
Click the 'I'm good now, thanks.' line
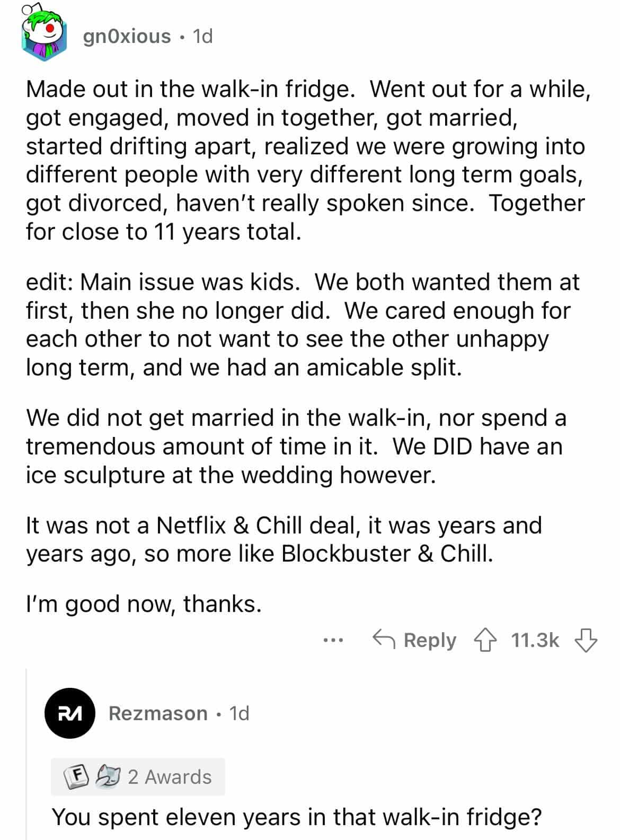144,603
